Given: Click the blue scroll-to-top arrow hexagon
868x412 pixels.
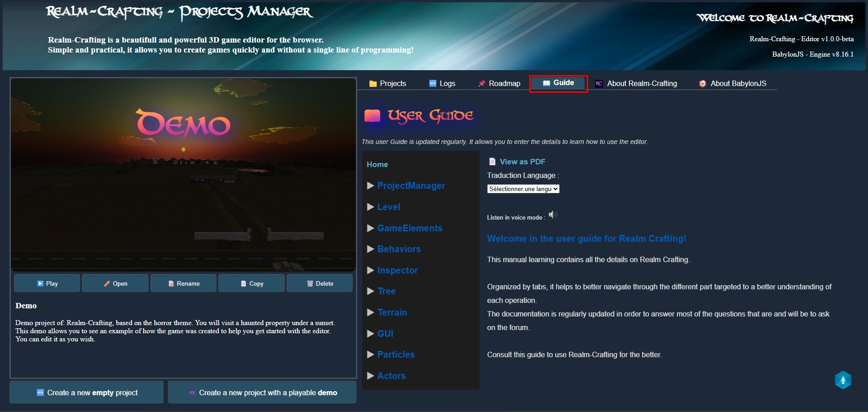Looking at the screenshot, I should click(843, 380).
